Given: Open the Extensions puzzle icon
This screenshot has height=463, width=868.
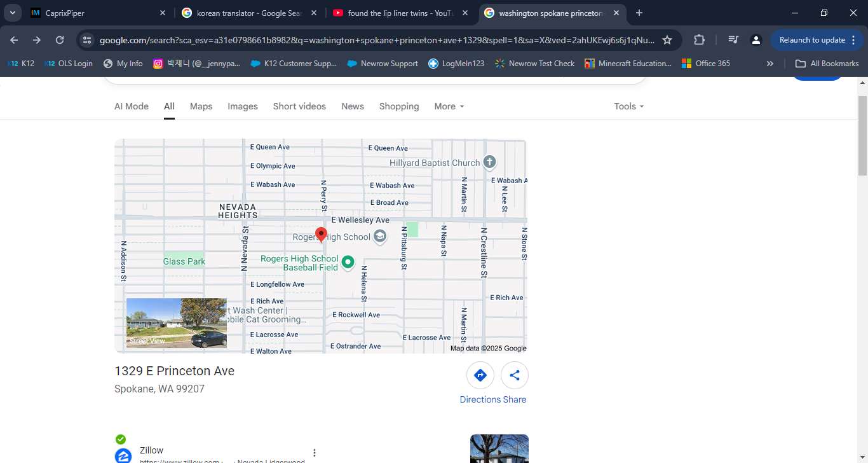Looking at the screenshot, I should [x=699, y=40].
